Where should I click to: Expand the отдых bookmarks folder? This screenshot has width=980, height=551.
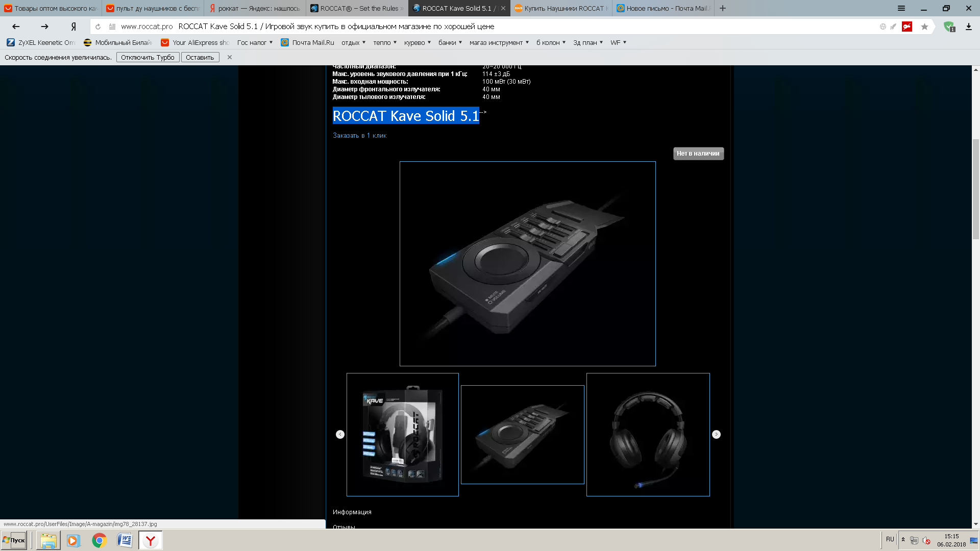(353, 42)
